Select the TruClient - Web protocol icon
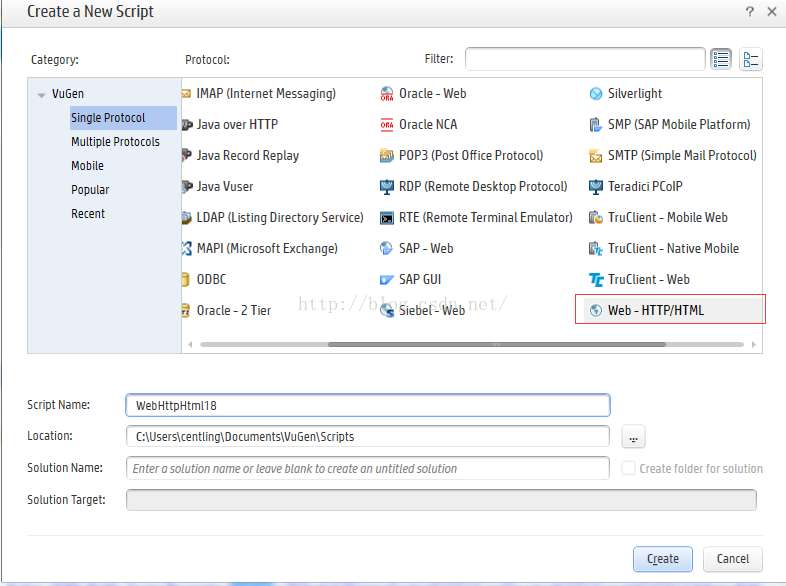Viewport: 786px width, 586px height. coord(596,280)
